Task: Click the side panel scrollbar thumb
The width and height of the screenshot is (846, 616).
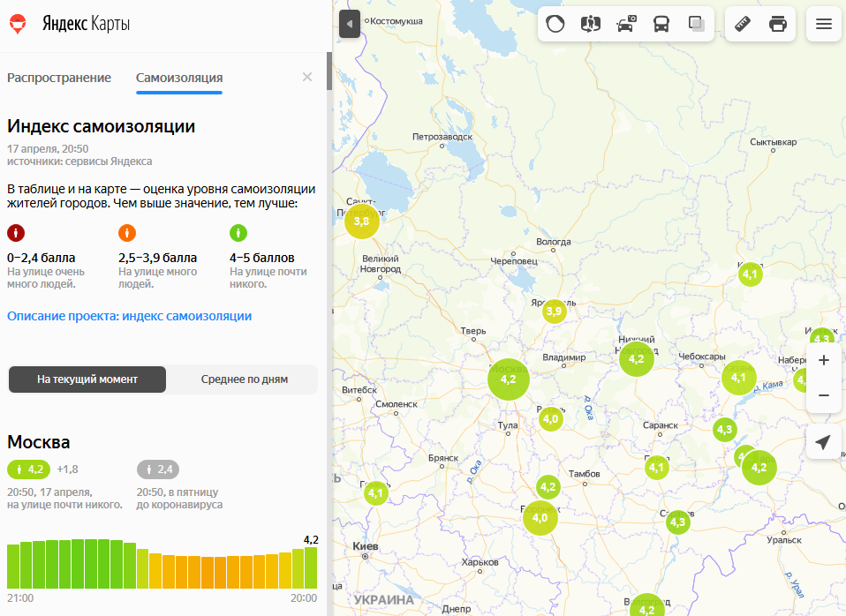Action: tap(329, 71)
